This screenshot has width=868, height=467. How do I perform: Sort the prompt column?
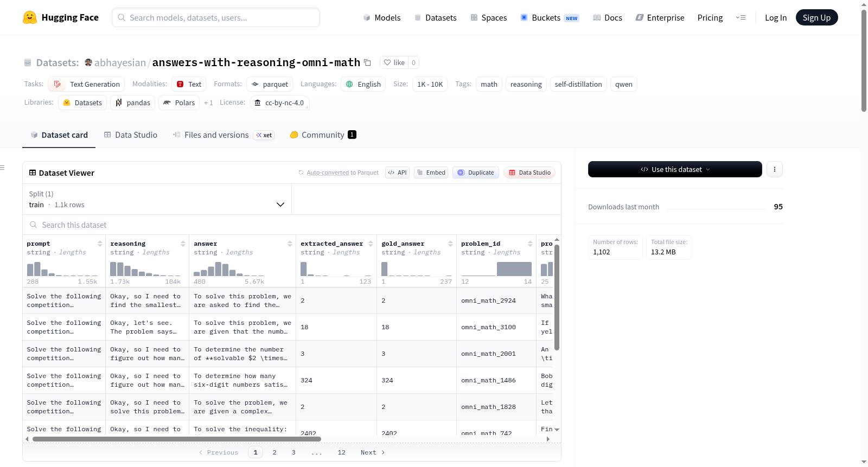[x=100, y=244]
